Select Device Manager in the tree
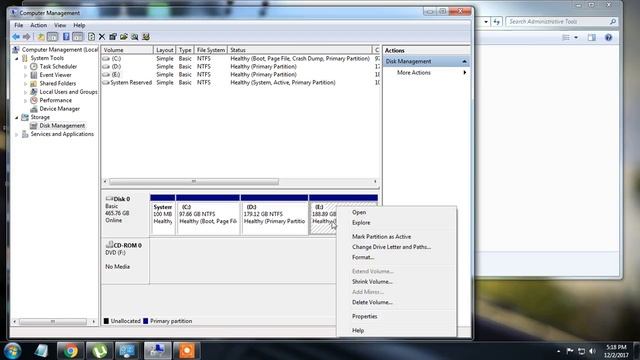Screen dimensions: 640x360 60,109
